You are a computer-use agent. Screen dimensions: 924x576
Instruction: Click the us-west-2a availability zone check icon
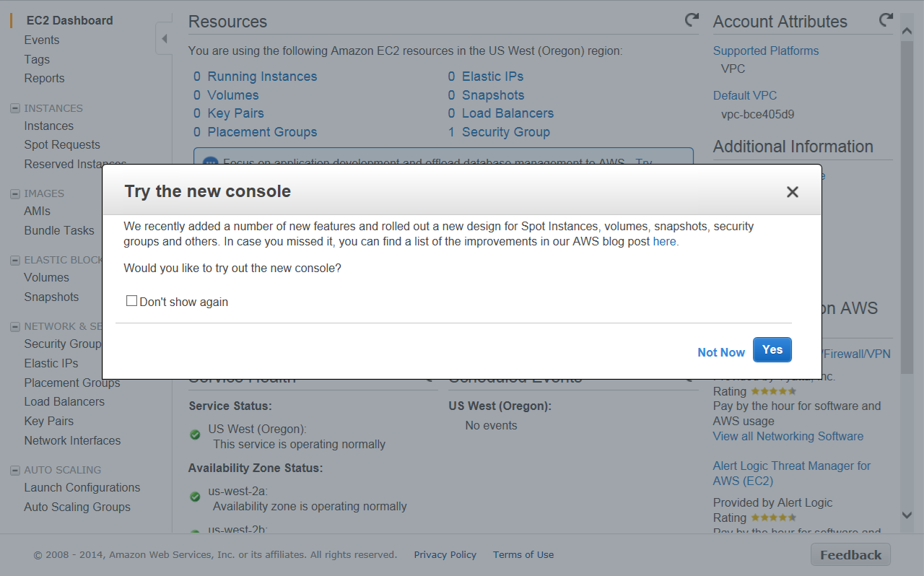pyautogui.click(x=195, y=497)
